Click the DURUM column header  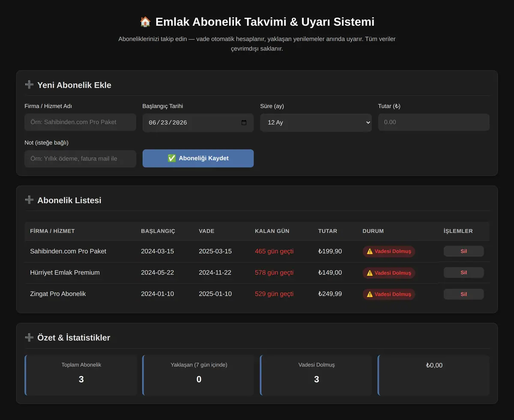click(373, 231)
